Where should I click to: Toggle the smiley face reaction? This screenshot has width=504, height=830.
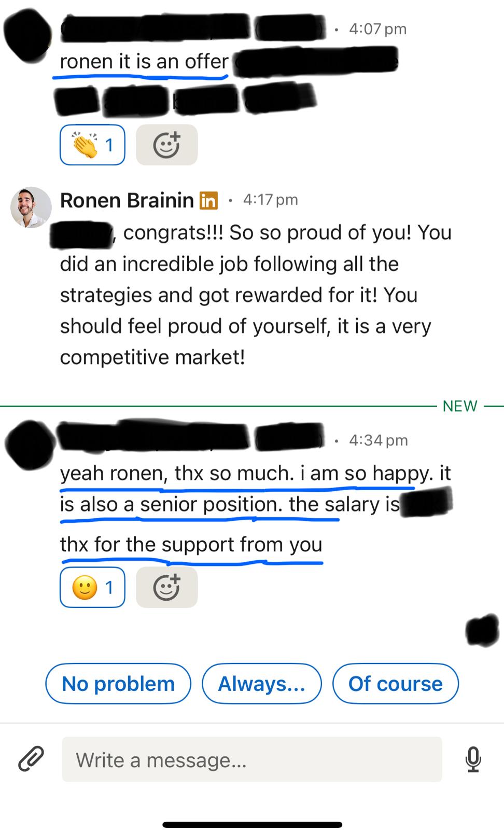point(92,587)
